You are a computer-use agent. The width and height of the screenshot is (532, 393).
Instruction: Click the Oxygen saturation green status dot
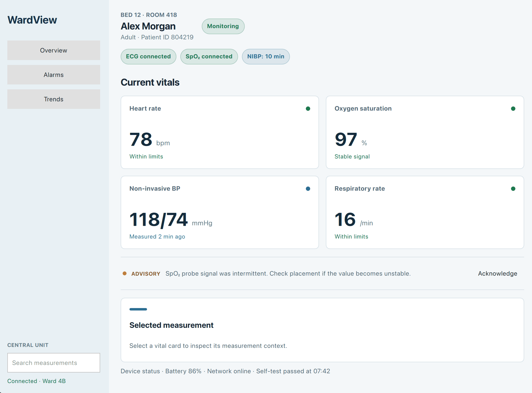click(x=513, y=109)
